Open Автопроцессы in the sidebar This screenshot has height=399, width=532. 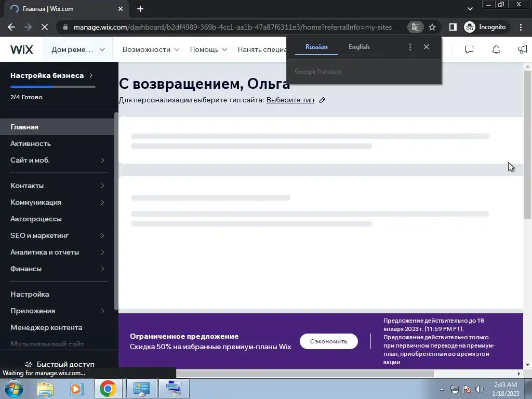pyautogui.click(x=57, y=219)
